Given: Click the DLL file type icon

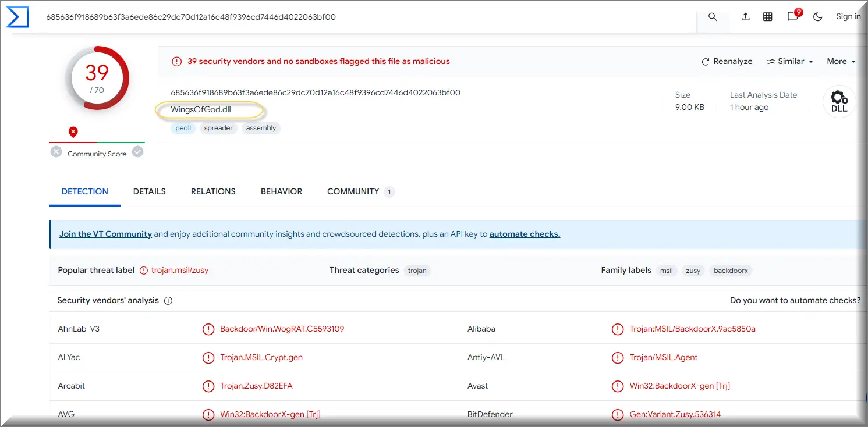Looking at the screenshot, I should 839,102.
